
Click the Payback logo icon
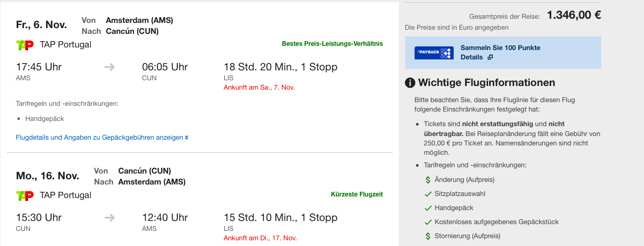433,53
